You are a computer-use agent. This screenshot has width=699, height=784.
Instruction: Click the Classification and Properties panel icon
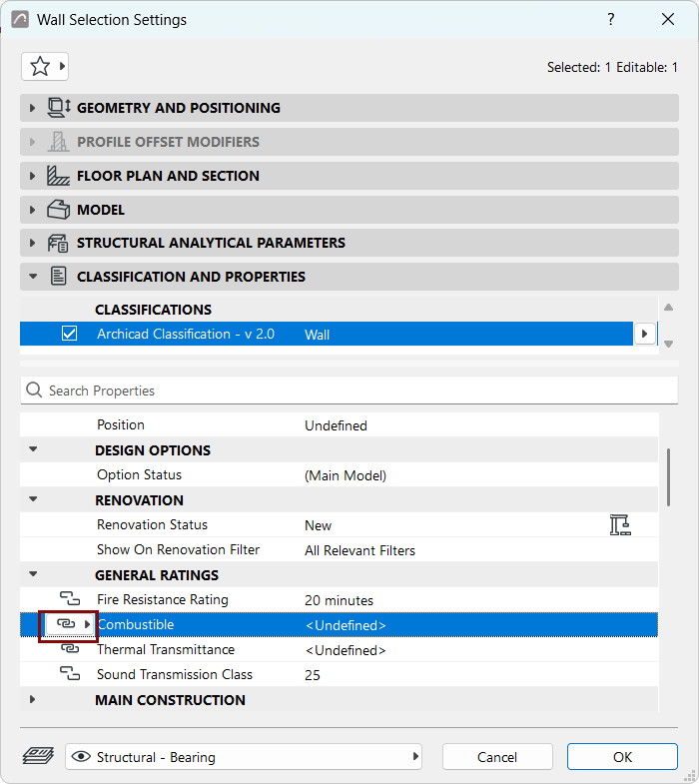pyautogui.click(x=59, y=276)
